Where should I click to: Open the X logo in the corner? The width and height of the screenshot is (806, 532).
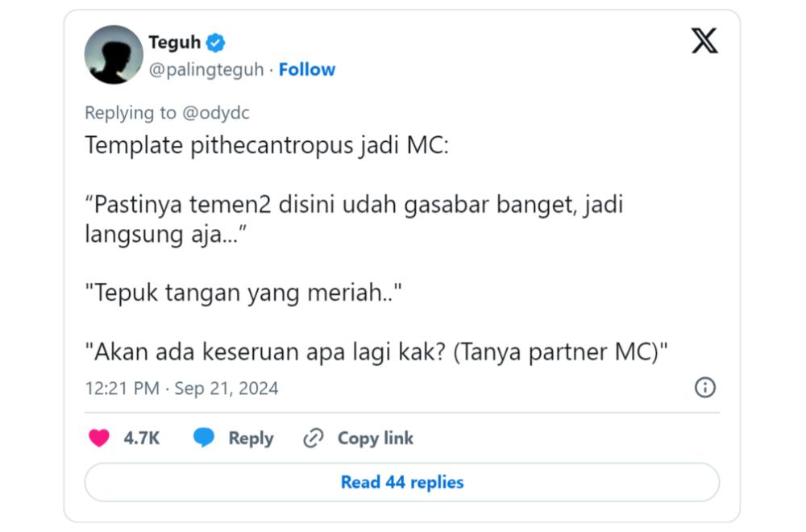704,41
